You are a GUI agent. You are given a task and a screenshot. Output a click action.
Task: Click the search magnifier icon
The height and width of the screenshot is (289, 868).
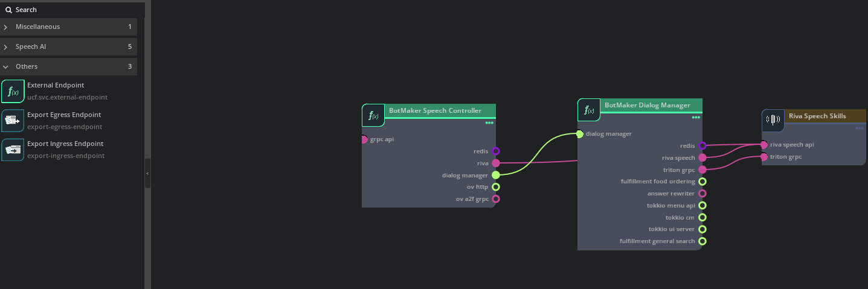tap(8, 10)
